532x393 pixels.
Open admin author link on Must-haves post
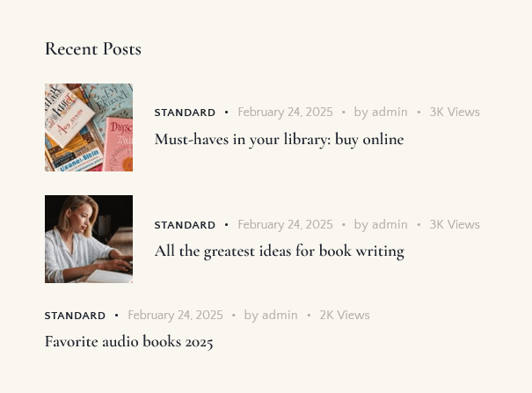pos(390,113)
